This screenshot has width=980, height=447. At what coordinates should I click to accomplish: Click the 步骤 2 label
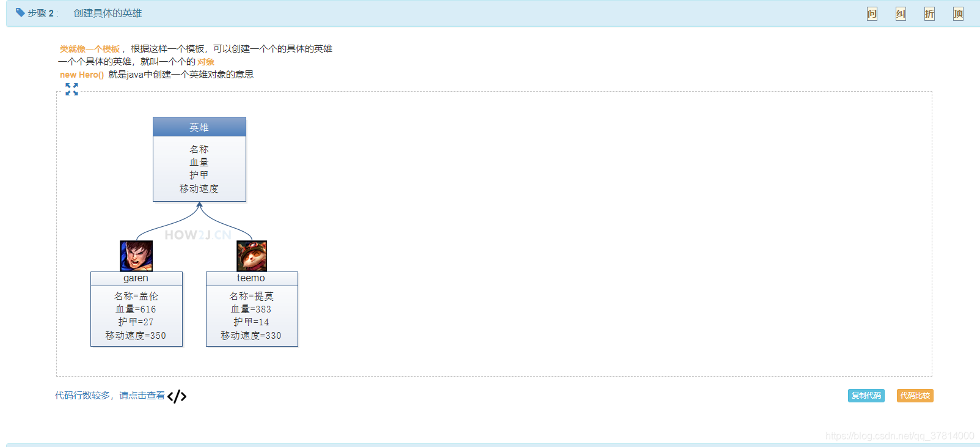pyautogui.click(x=42, y=13)
